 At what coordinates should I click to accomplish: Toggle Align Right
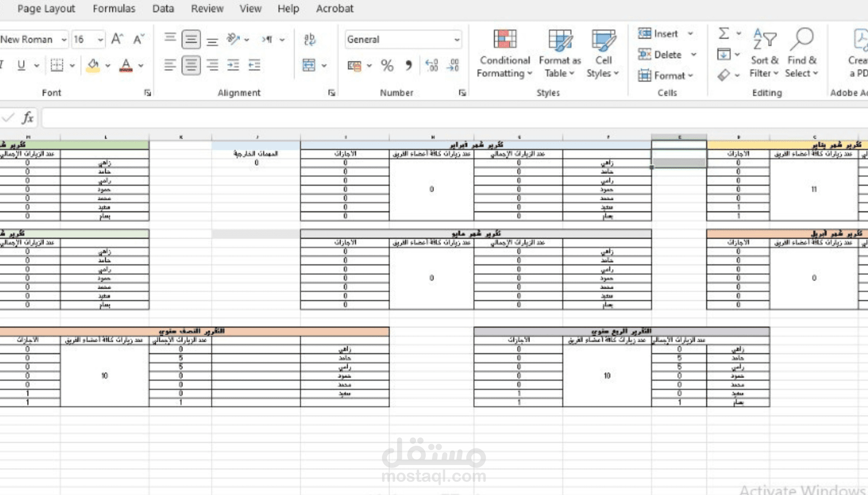[x=212, y=65]
